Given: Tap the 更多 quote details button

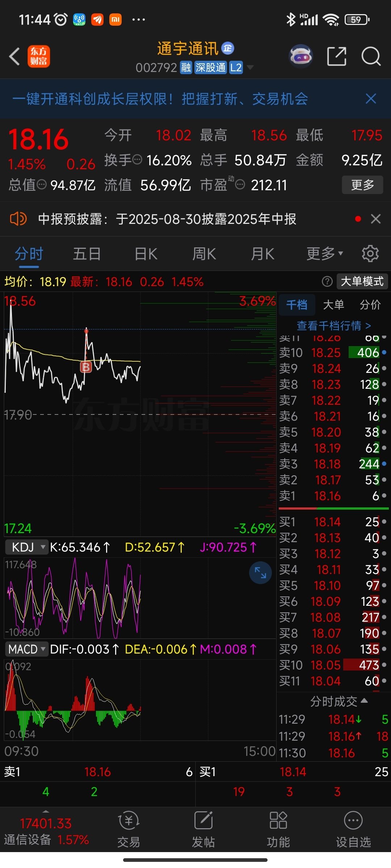Looking at the screenshot, I should 362,185.
